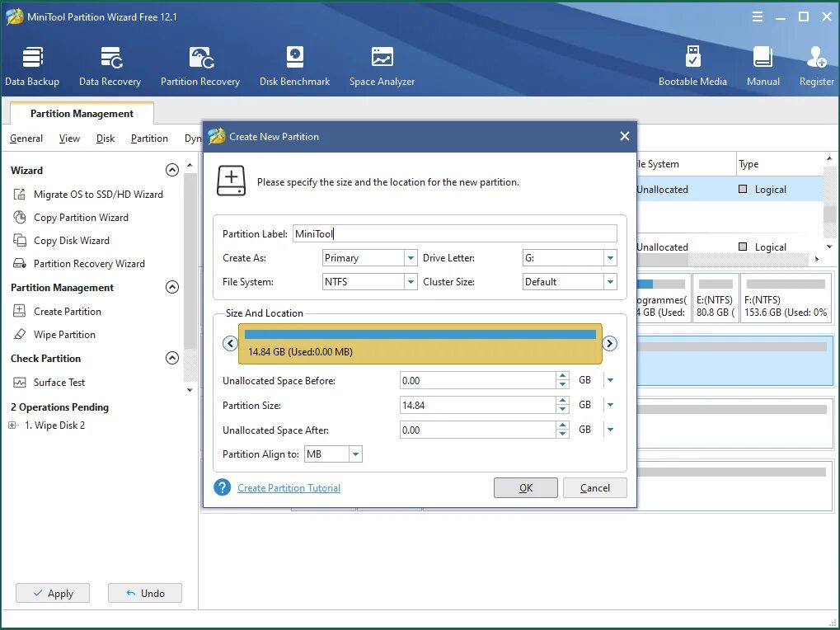Select the E:(NTFS) partition block
The height and width of the screenshot is (630, 840).
coord(716,298)
